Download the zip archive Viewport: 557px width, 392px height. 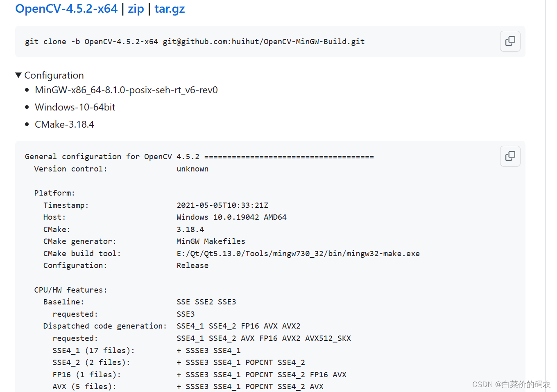pyautogui.click(x=136, y=9)
